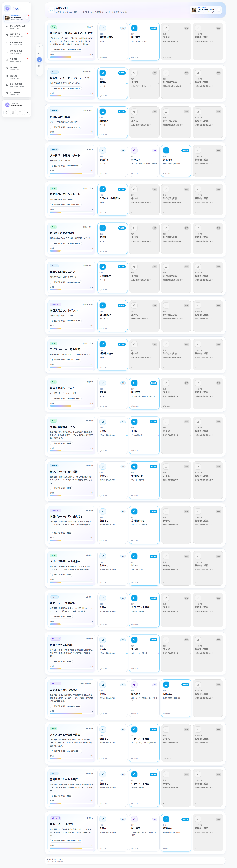The height and width of the screenshot is (868, 237).
Task: Click the 全20件中 1-20件を表示 pagination text
Action: click(55, 859)
